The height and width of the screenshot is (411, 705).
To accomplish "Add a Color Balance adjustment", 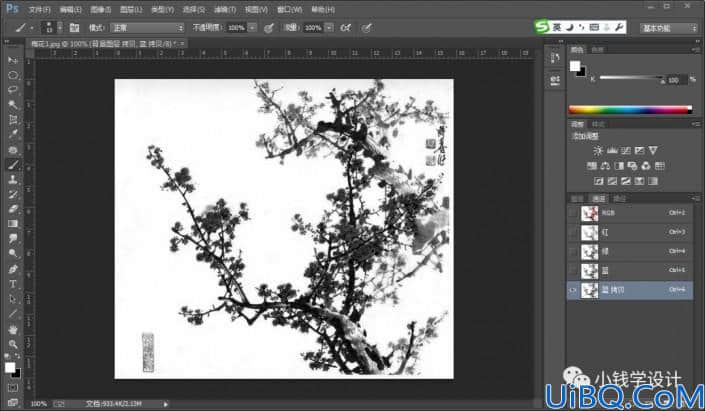I will coord(605,166).
